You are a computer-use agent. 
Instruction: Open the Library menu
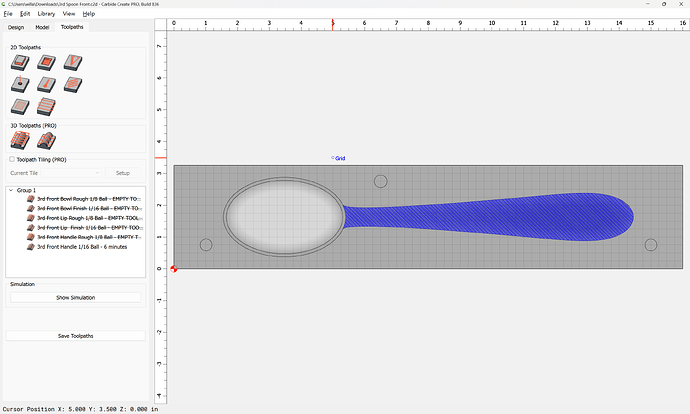pos(46,14)
